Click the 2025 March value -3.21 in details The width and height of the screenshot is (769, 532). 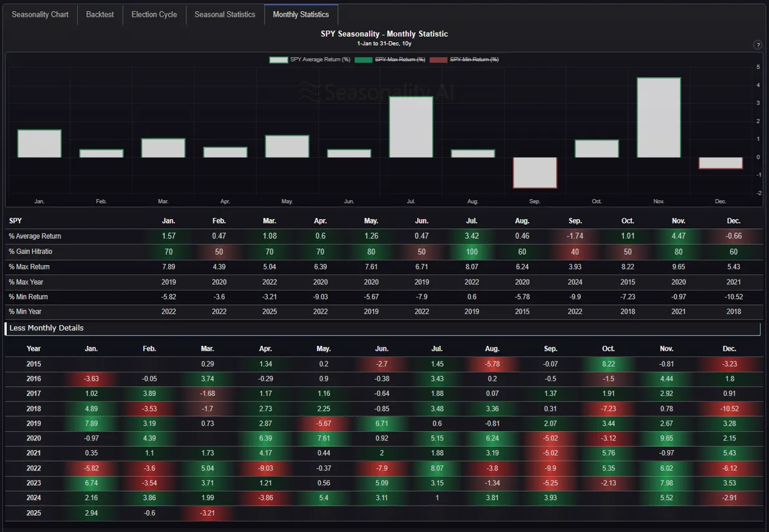(x=207, y=513)
